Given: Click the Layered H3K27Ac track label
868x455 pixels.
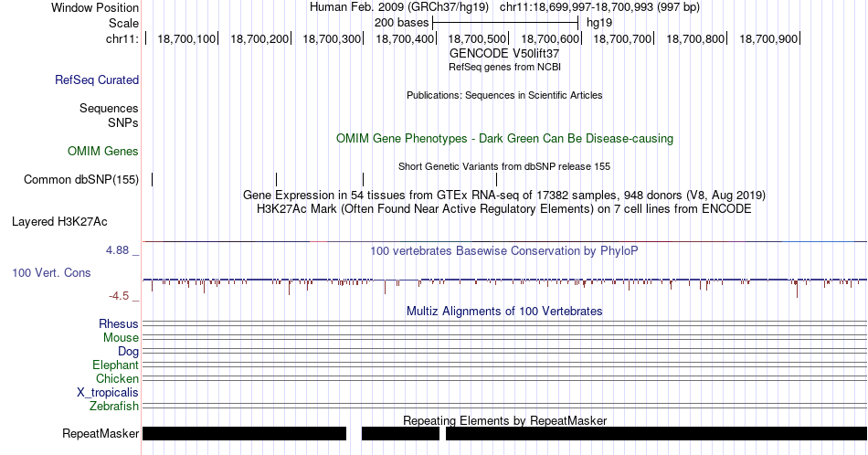Looking at the screenshot, I should click(x=59, y=221).
